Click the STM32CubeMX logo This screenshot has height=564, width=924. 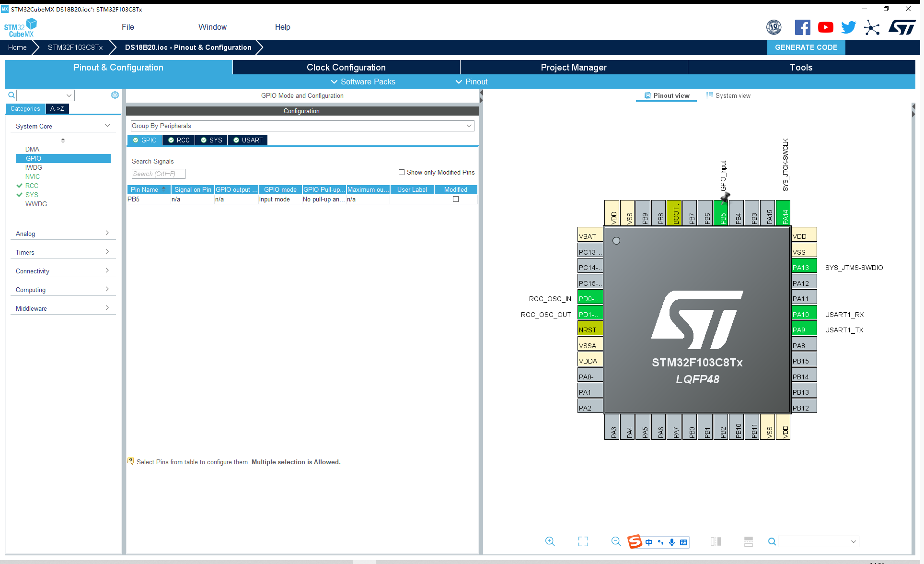(x=21, y=27)
